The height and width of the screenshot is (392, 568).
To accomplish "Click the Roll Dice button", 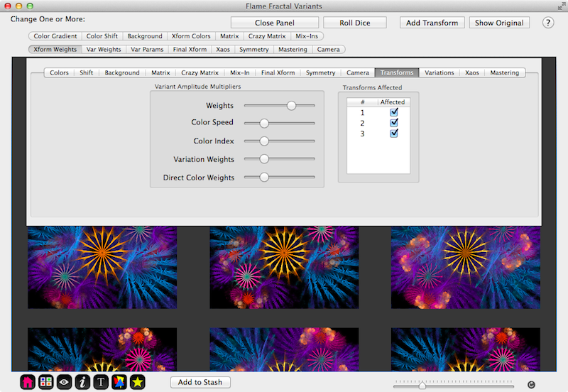I will (354, 23).
